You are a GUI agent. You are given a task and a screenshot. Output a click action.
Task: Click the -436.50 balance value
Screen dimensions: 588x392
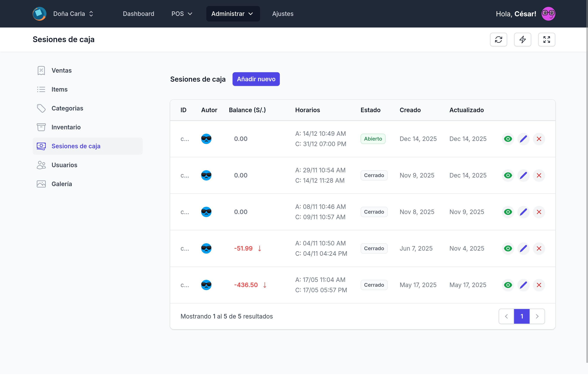[246, 285]
